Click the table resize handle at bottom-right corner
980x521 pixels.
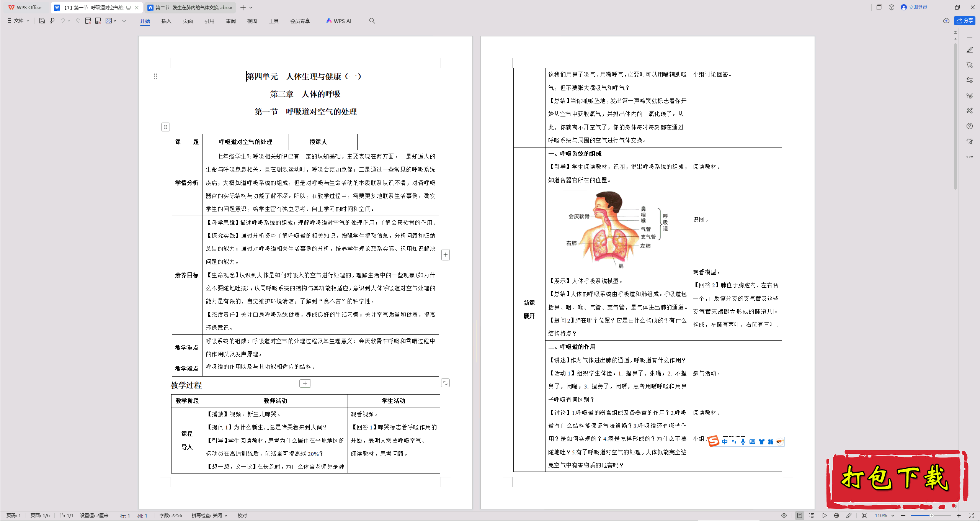445,383
